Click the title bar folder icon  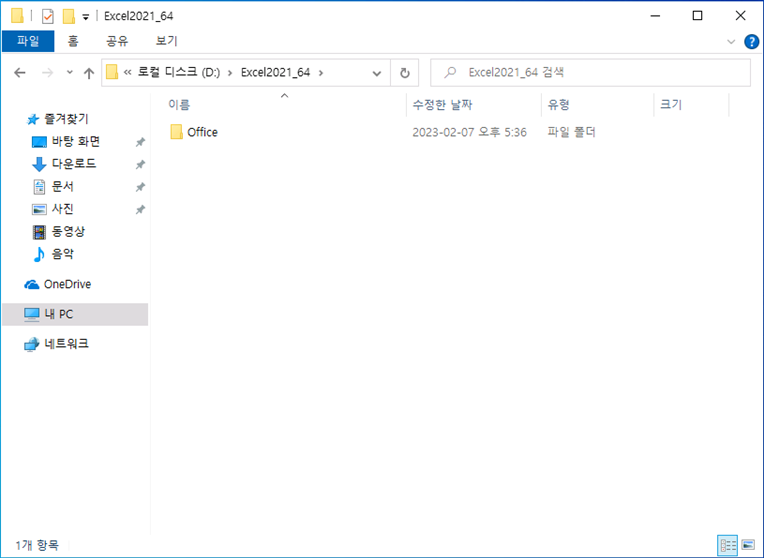pos(17,16)
